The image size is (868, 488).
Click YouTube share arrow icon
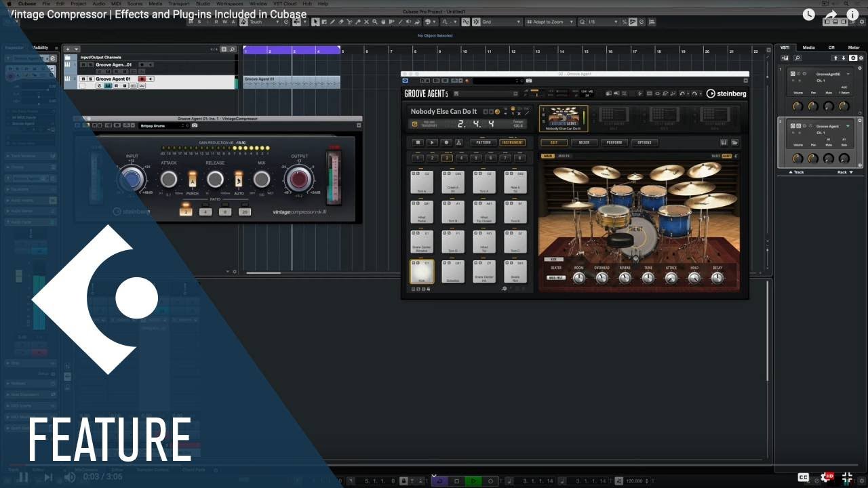point(831,14)
